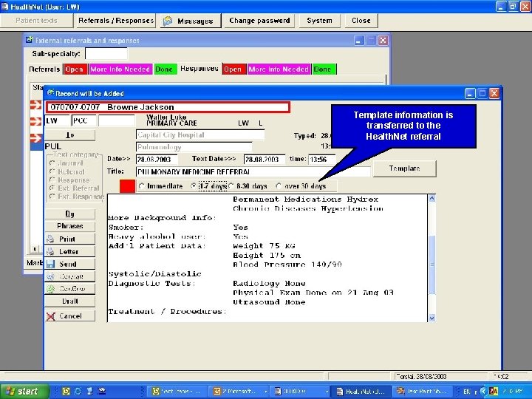Click the Title field PULMONARY MEDICINE REFERRAL

click(x=253, y=171)
